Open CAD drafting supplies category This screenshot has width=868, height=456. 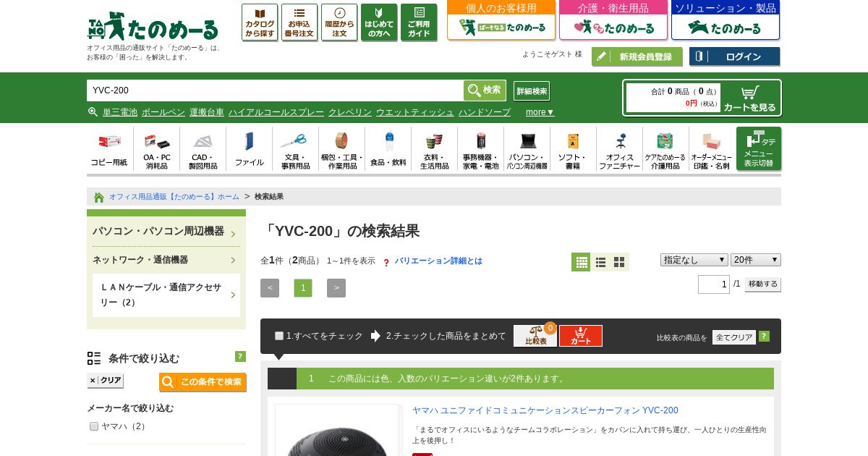point(203,149)
